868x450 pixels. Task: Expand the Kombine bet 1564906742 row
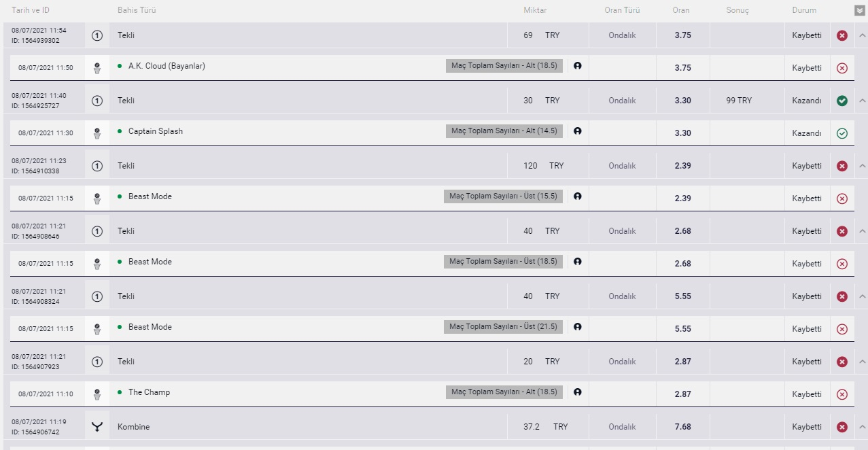click(862, 427)
